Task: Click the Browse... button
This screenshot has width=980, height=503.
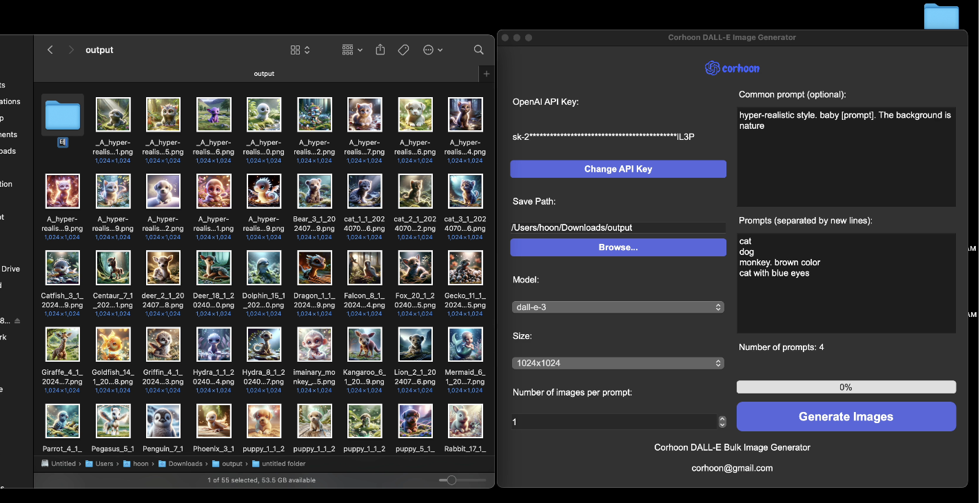Action: pos(617,247)
